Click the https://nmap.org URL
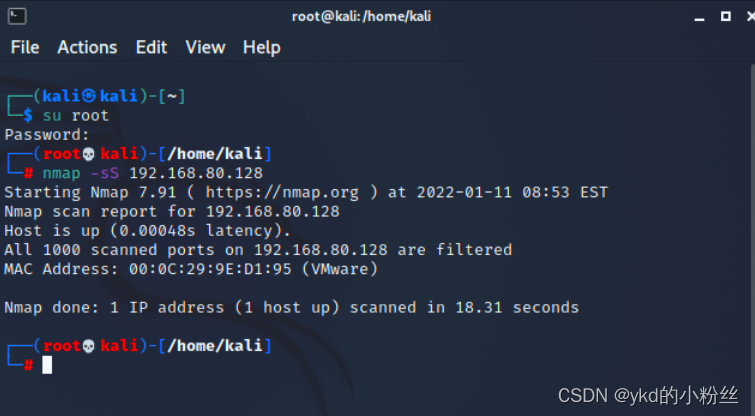Screen dimensions: 755x416 click(282, 193)
